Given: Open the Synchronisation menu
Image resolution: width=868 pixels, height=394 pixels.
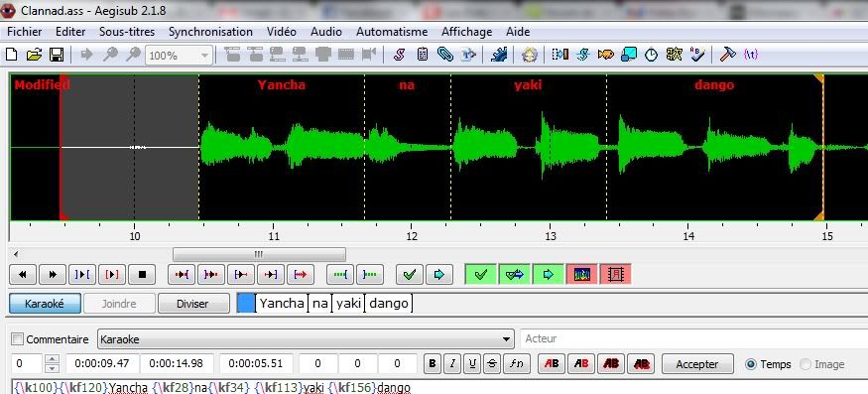Looking at the screenshot, I should pos(210,32).
